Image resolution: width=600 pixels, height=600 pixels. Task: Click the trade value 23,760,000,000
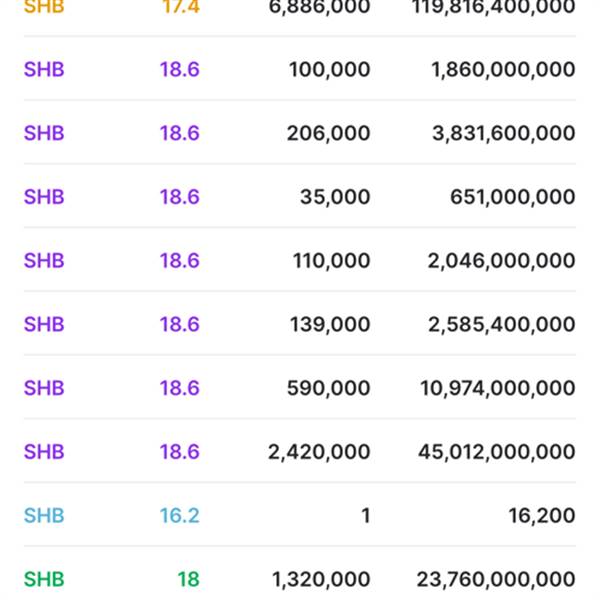point(496,579)
